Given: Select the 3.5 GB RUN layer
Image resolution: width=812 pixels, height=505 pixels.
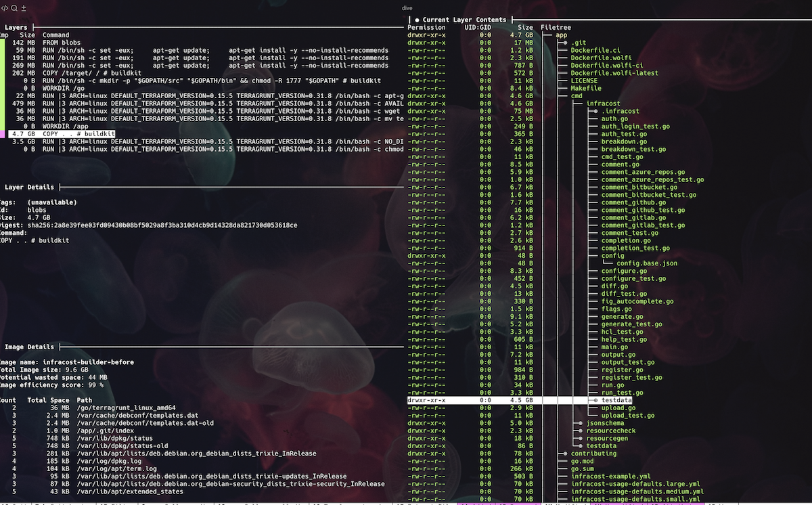Looking at the screenshot, I should [203, 141].
